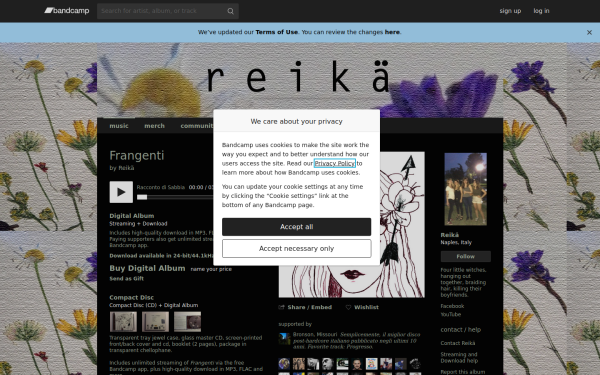This screenshot has width=600, height=375.
Task: Click the track progress slider handle
Action: tap(142, 197)
